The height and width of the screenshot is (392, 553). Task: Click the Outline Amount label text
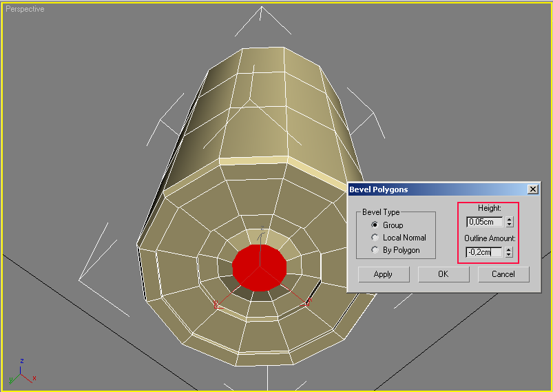pyautogui.click(x=490, y=238)
